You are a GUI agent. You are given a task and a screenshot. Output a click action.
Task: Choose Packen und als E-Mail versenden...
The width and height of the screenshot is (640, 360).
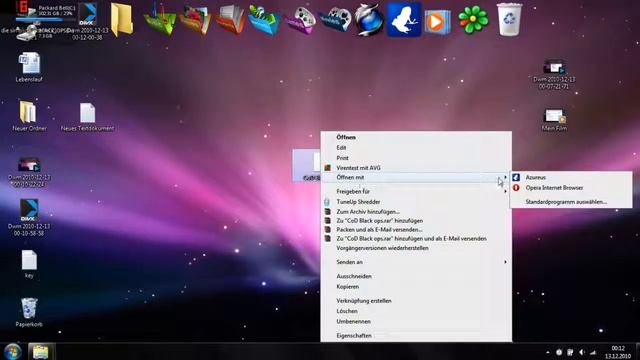coord(416,229)
